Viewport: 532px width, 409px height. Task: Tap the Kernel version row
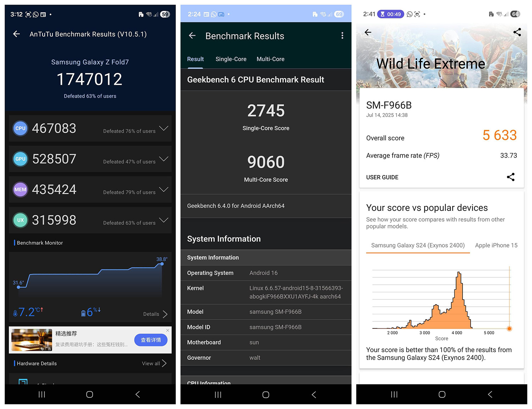(266, 293)
